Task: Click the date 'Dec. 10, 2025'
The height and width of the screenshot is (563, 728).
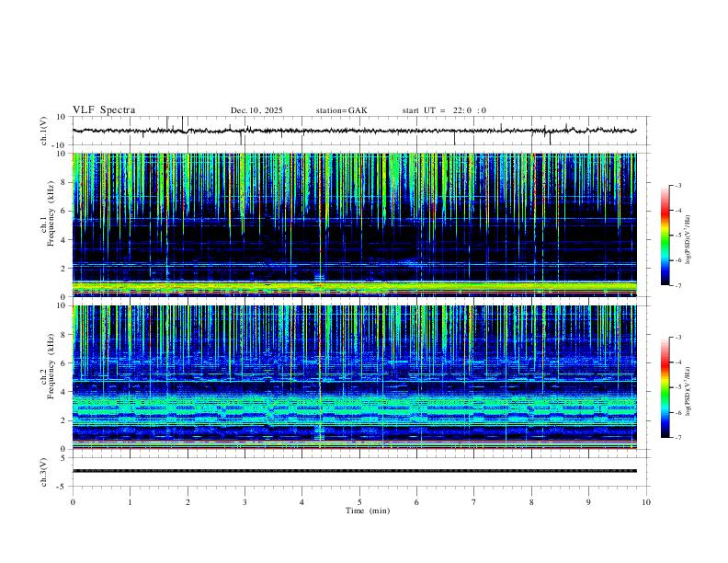Action: [x=256, y=110]
